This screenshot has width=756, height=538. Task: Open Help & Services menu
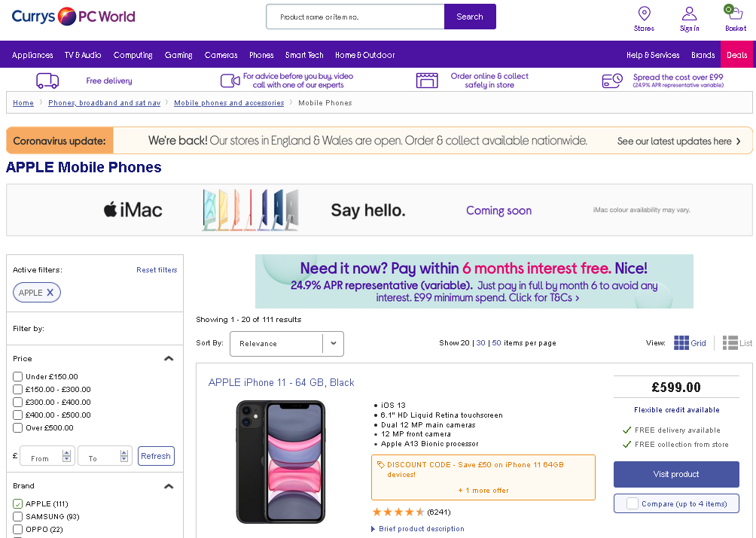[653, 55]
